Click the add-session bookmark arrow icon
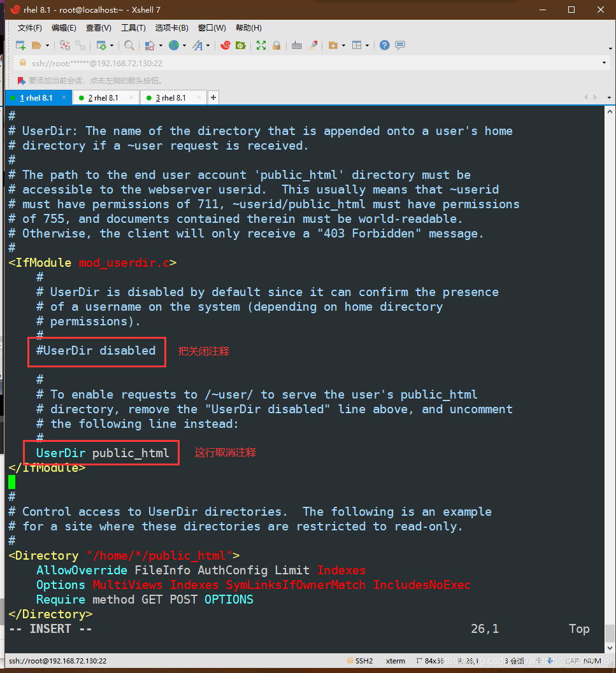 coord(22,81)
